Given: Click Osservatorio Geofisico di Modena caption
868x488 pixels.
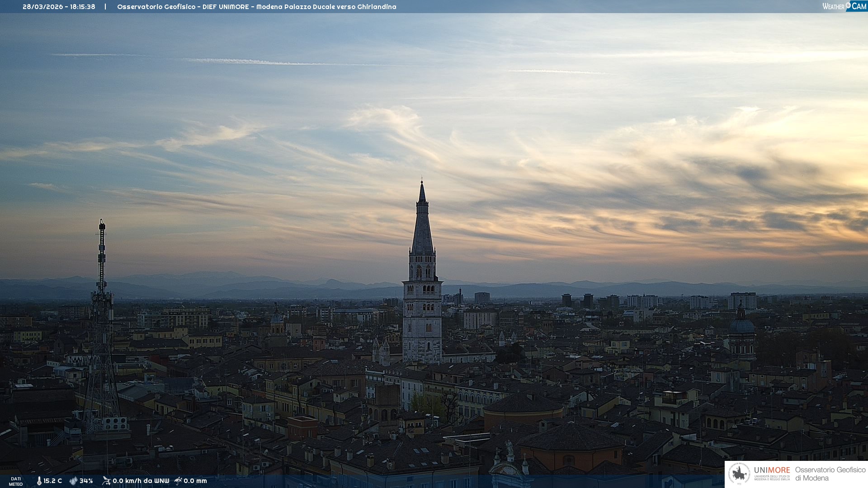Looking at the screenshot, I should pos(830,474).
